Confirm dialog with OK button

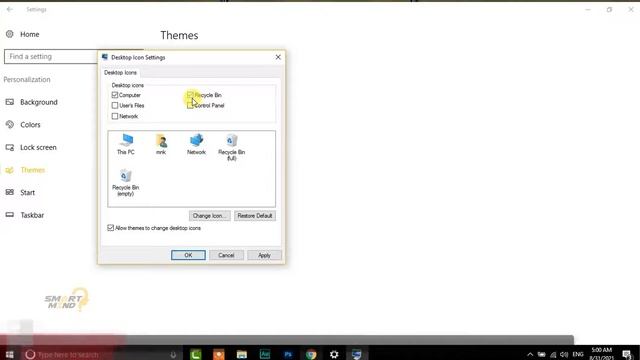coord(188,255)
